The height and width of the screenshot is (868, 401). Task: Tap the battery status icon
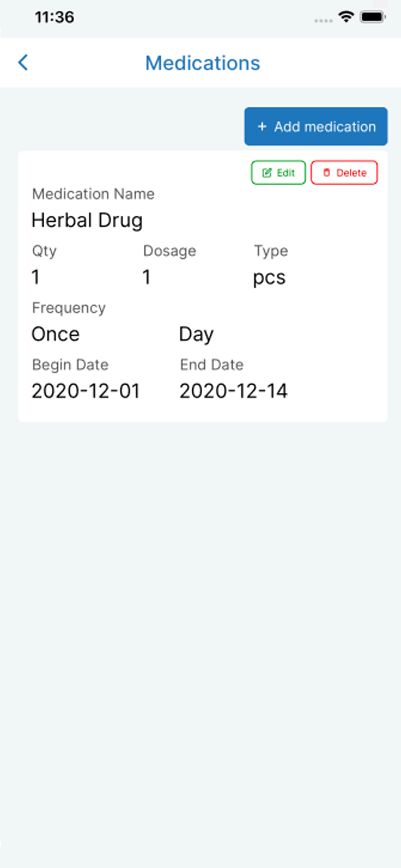(373, 17)
